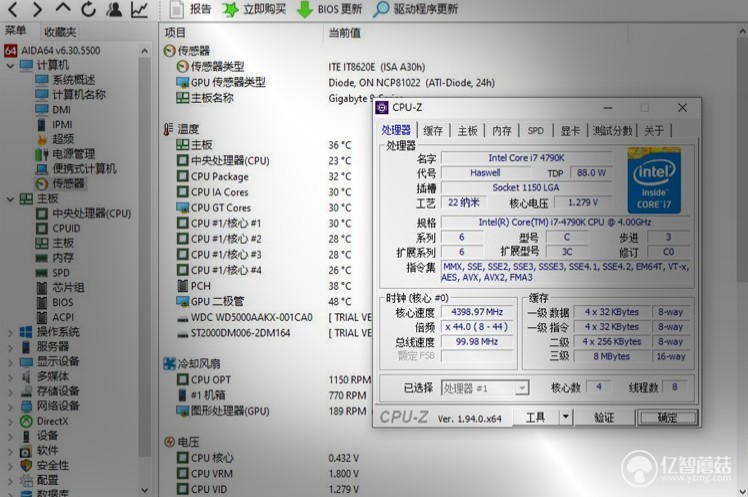748x497 pixels.
Task: Collapse the 主板 tree node
Action: pos(10,199)
